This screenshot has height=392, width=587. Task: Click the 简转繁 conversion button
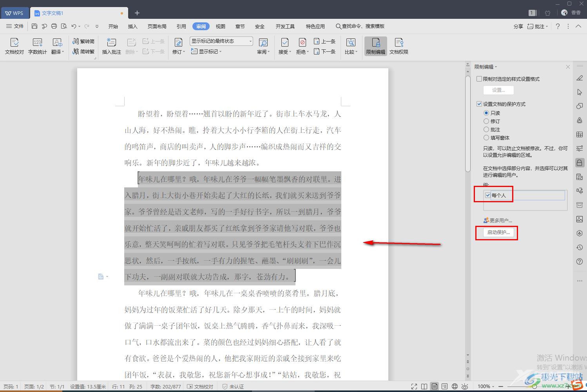coord(83,51)
